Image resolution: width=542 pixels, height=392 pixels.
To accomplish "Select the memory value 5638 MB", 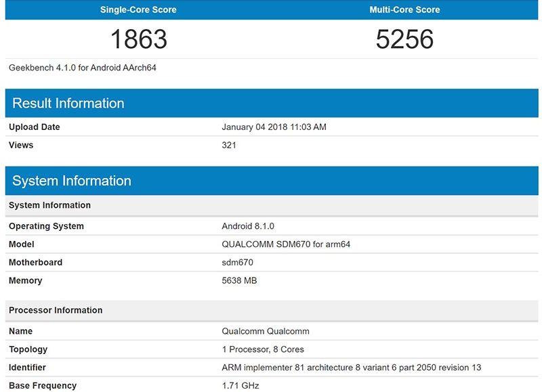I will tap(239, 280).
